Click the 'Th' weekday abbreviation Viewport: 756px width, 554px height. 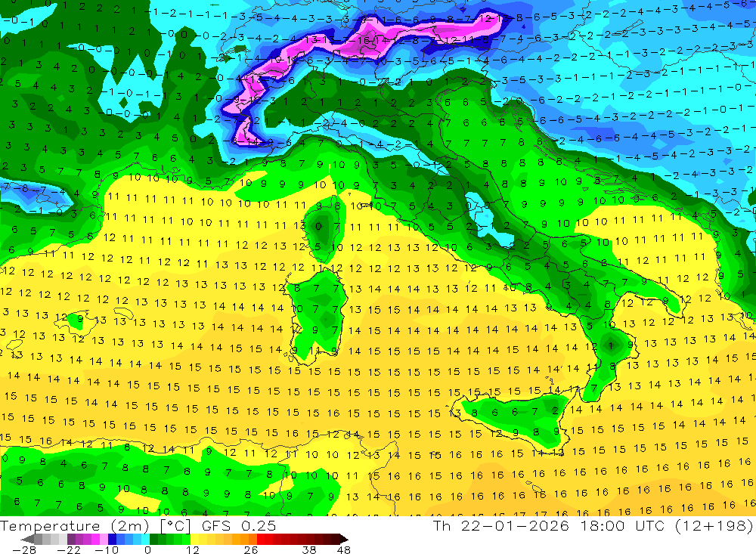[442, 525]
